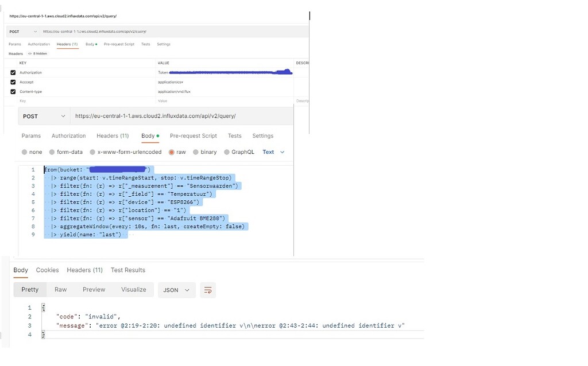Uncheck the Content-type header

pyautogui.click(x=13, y=91)
